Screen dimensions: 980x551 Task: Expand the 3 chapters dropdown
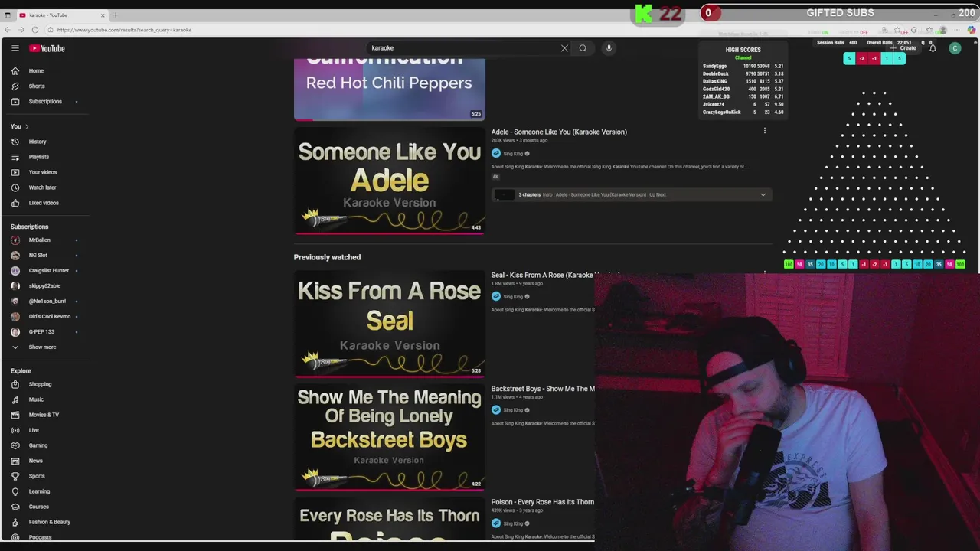tap(763, 194)
